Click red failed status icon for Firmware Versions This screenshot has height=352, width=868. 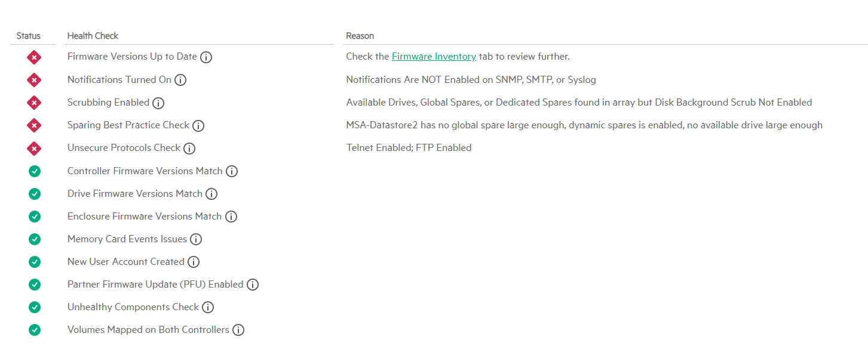click(x=35, y=57)
